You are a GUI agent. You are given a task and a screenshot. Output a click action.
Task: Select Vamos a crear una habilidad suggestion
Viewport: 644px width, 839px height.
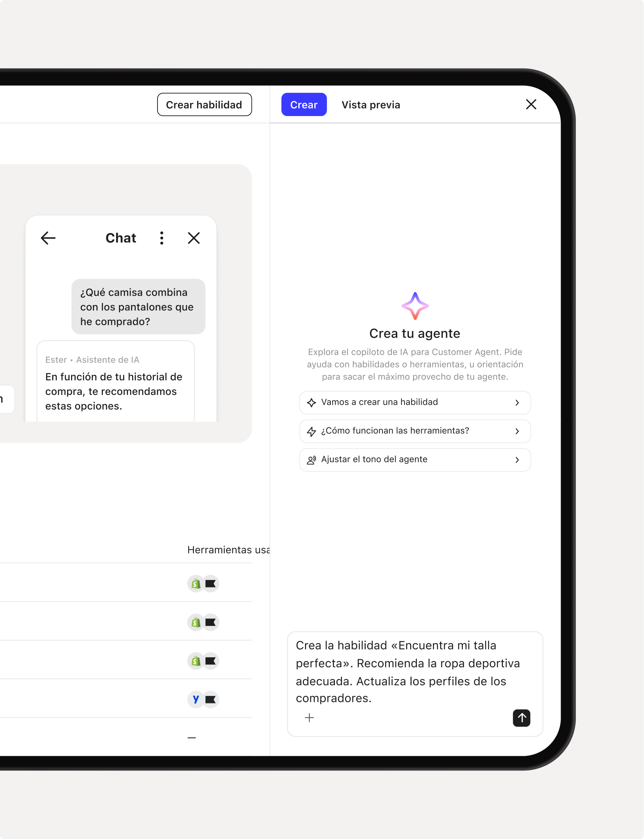point(415,402)
